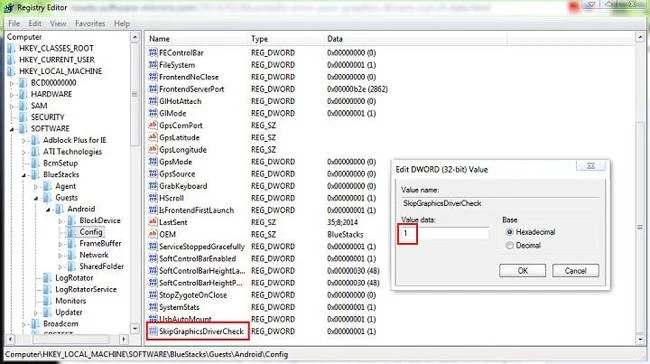The height and width of the screenshot is (364, 650).
Task: Click the FrontendServerPort value icon
Action: [x=153, y=89]
